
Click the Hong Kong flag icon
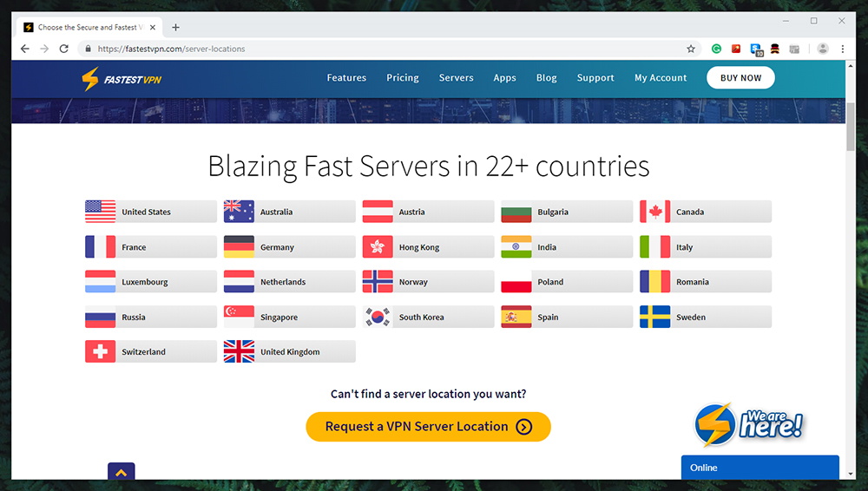click(378, 247)
